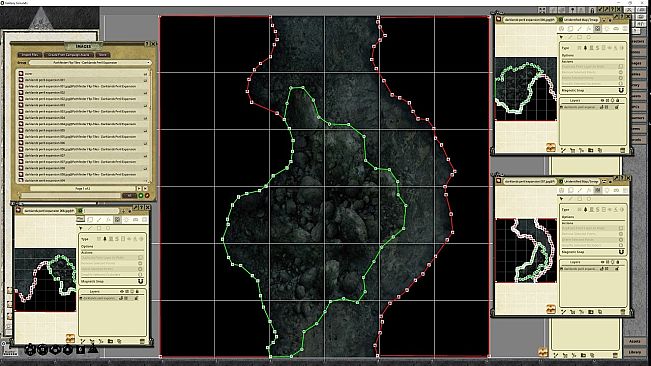This screenshot has height=366, width=651.
Task: Select darklands peril title tab in top-right window
Action: click(x=530, y=20)
